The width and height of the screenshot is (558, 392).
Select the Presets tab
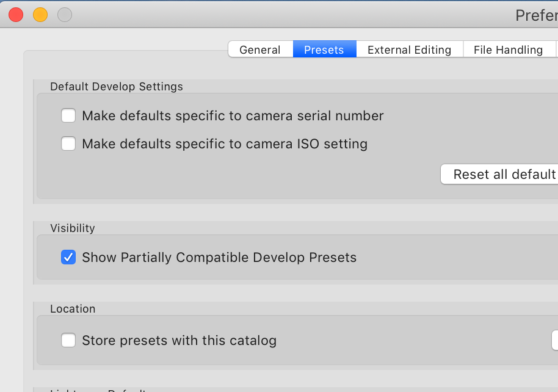[x=324, y=49]
